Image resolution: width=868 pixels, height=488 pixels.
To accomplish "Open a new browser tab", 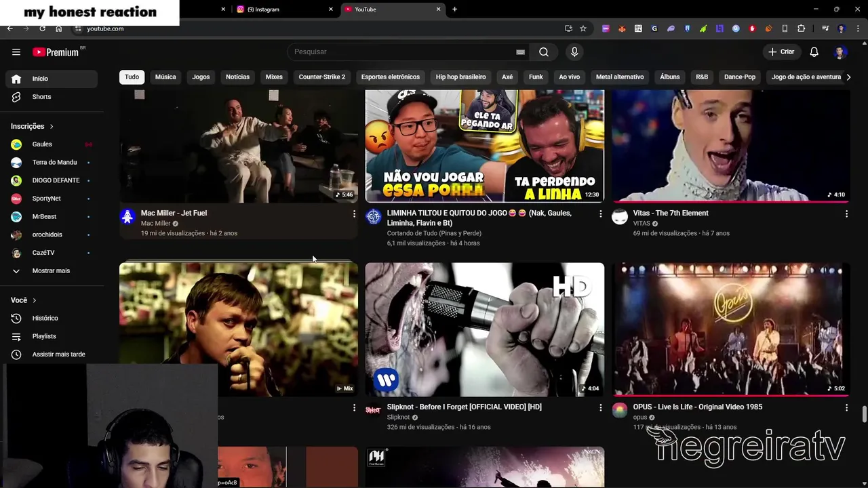I will [x=454, y=9].
